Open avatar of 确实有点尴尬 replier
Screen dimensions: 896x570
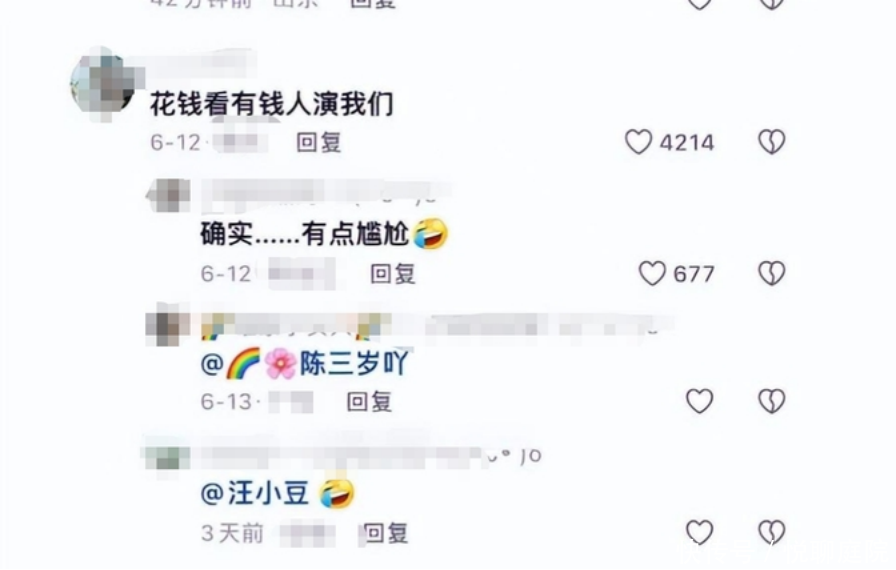coord(170,194)
